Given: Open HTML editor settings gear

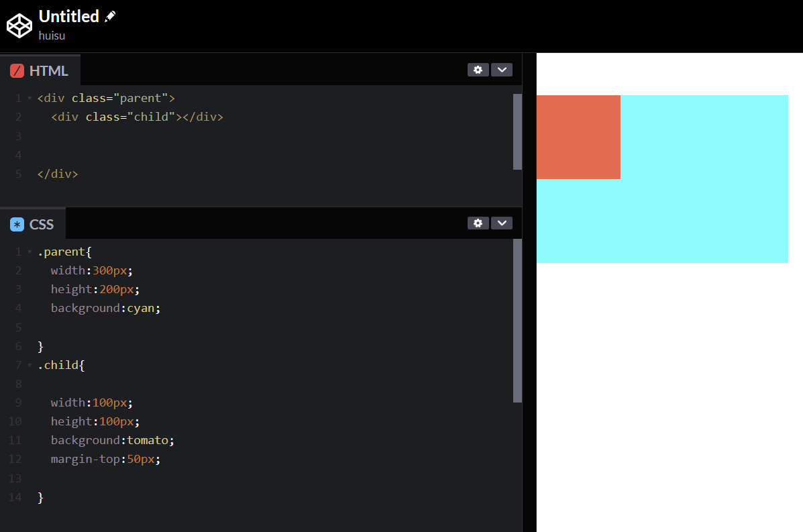Looking at the screenshot, I should [x=478, y=70].
